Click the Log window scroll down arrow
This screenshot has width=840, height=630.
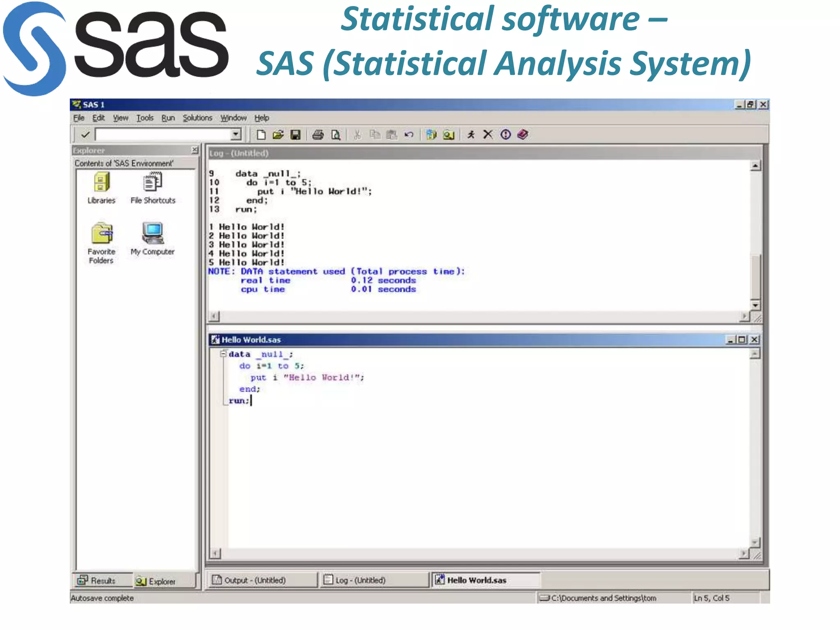pos(755,305)
